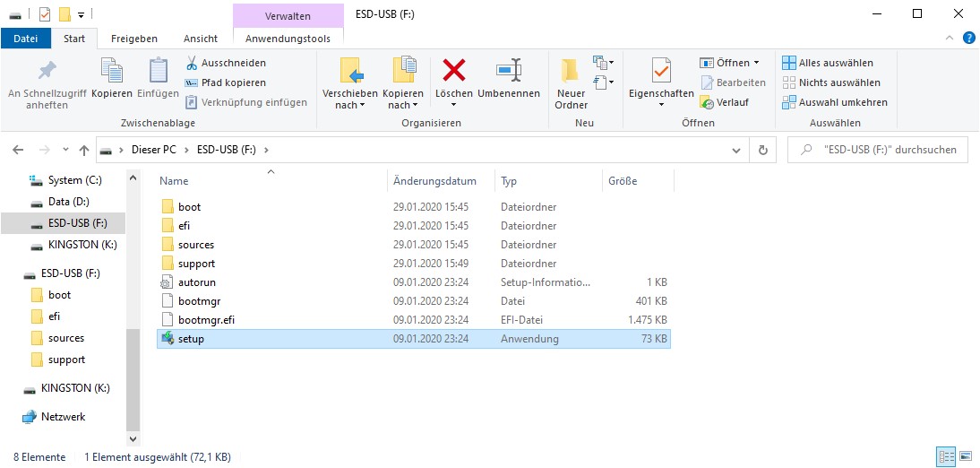980x468 pixels.
Task: Click the Öffnen ribbon button
Action: coord(729,63)
